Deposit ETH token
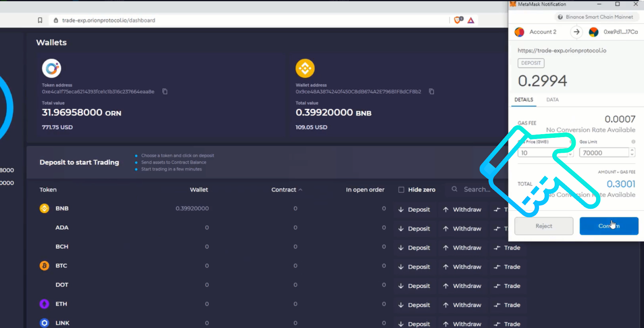Viewport: 644px width, 328px height. click(x=414, y=305)
